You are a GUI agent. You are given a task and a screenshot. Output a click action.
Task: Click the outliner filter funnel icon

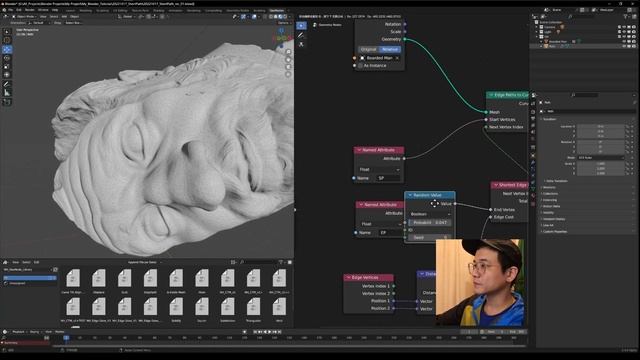coord(625,17)
